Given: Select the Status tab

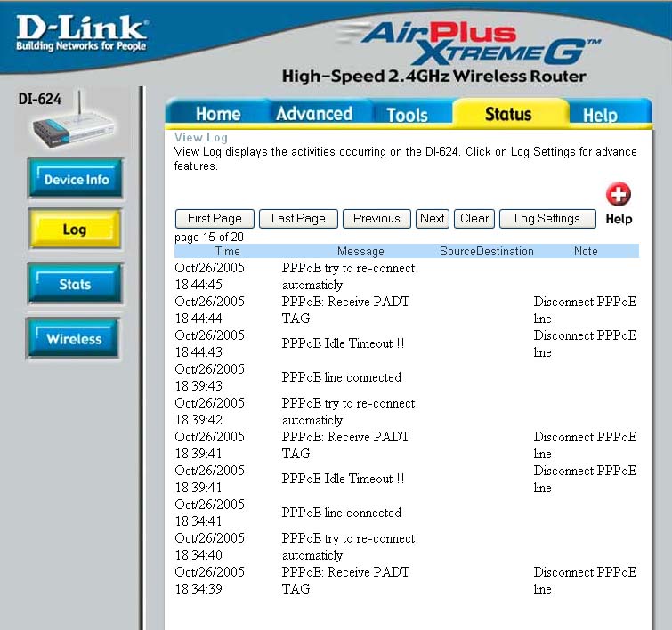Looking at the screenshot, I should point(508,114).
